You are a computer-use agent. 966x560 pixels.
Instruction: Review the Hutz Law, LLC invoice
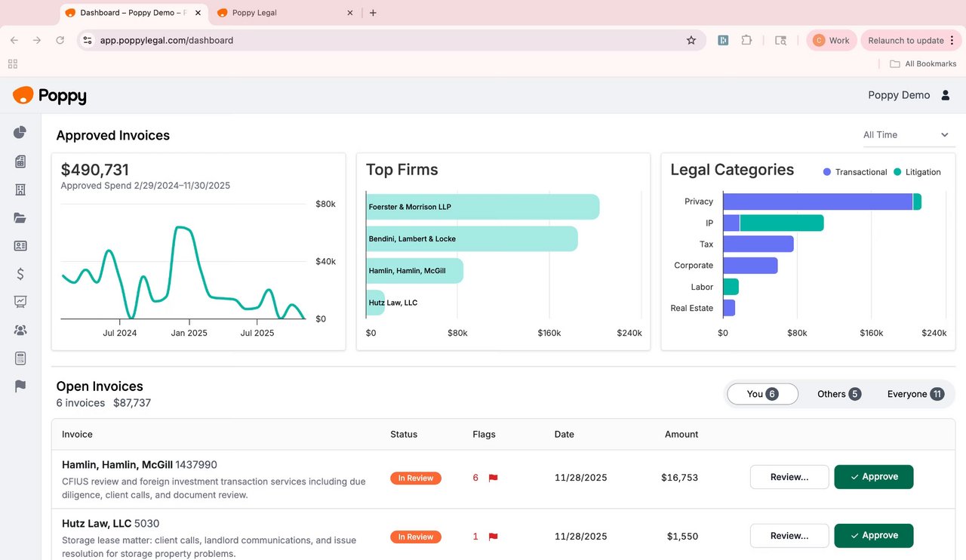tap(789, 536)
